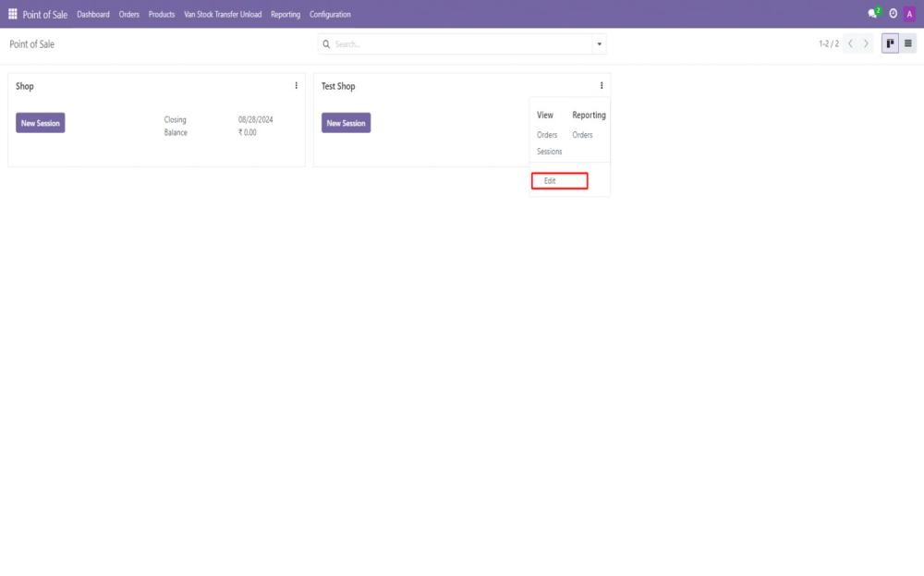
Task: Open Sessions under View in popup
Action: click(x=549, y=152)
